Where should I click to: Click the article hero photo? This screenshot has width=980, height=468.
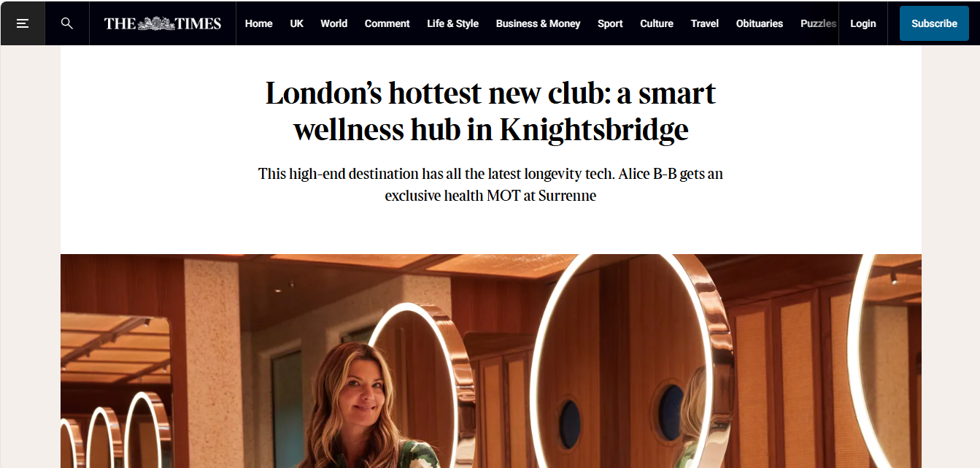click(490, 361)
